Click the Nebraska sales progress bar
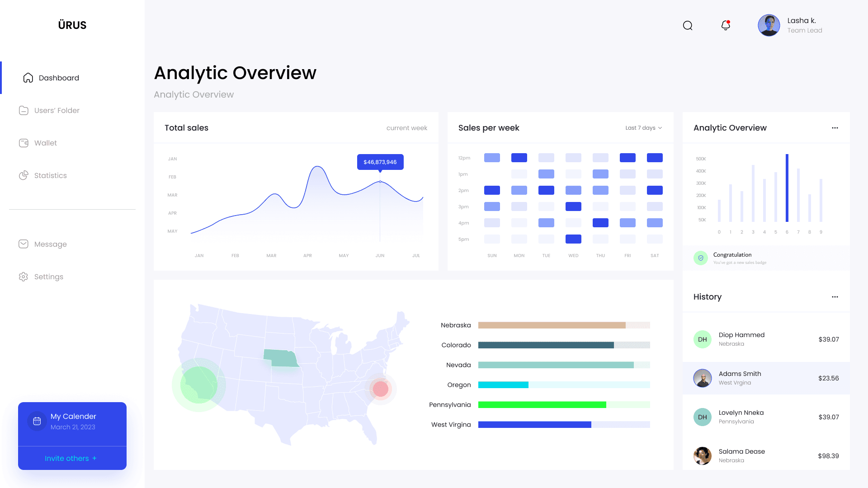 pos(563,325)
